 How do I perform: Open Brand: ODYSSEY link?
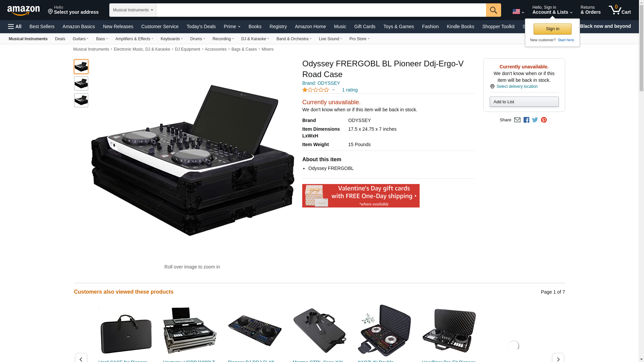coord(321,83)
